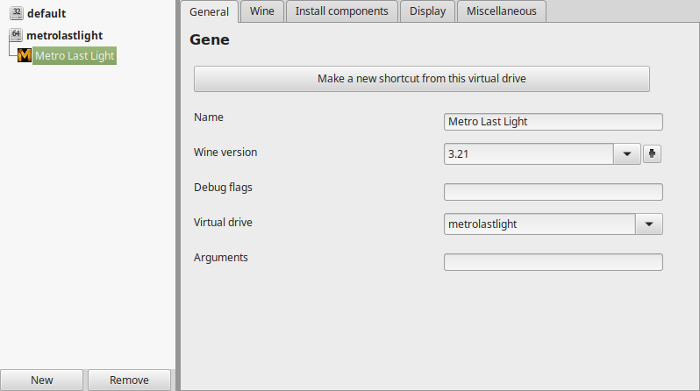Click the New button

point(42,380)
